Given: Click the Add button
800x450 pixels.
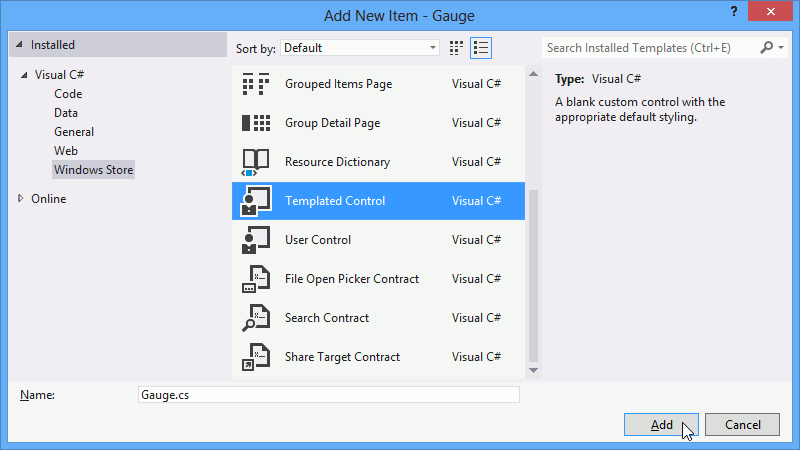Looking at the screenshot, I should pos(661,424).
